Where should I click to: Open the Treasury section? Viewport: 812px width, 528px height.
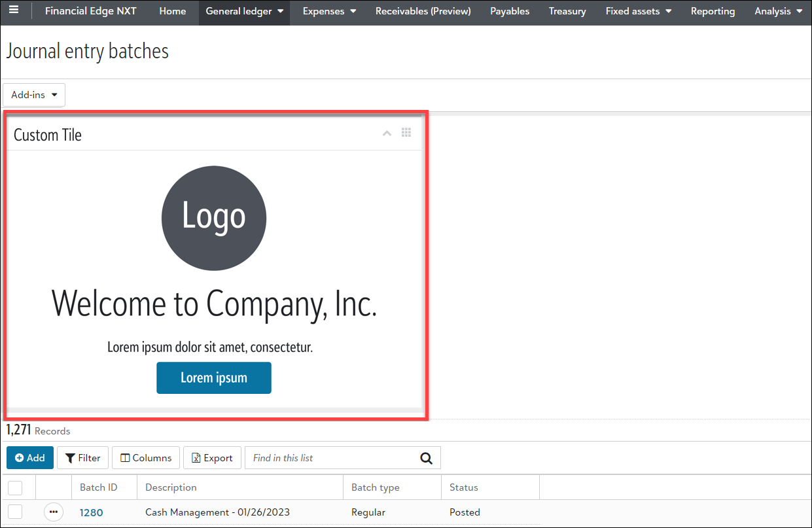[x=567, y=11]
